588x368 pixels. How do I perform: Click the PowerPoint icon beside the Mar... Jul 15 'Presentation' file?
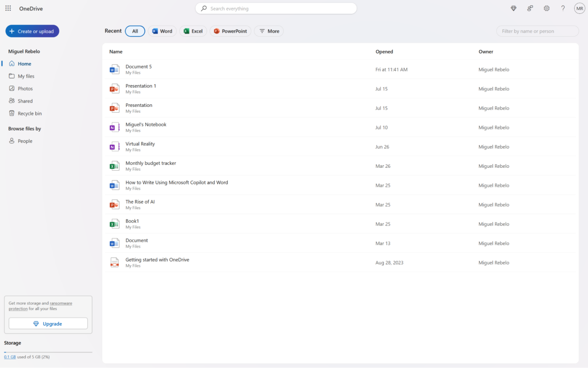click(114, 108)
